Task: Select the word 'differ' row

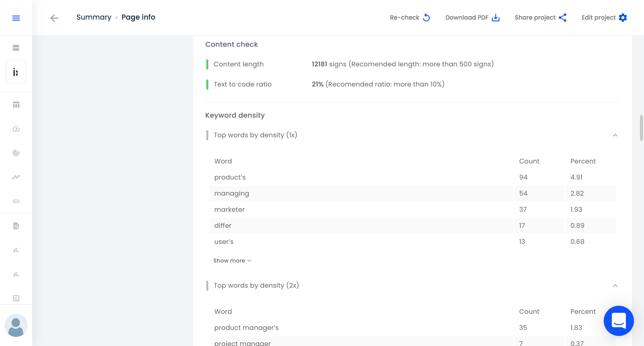Action: [x=413, y=226]
